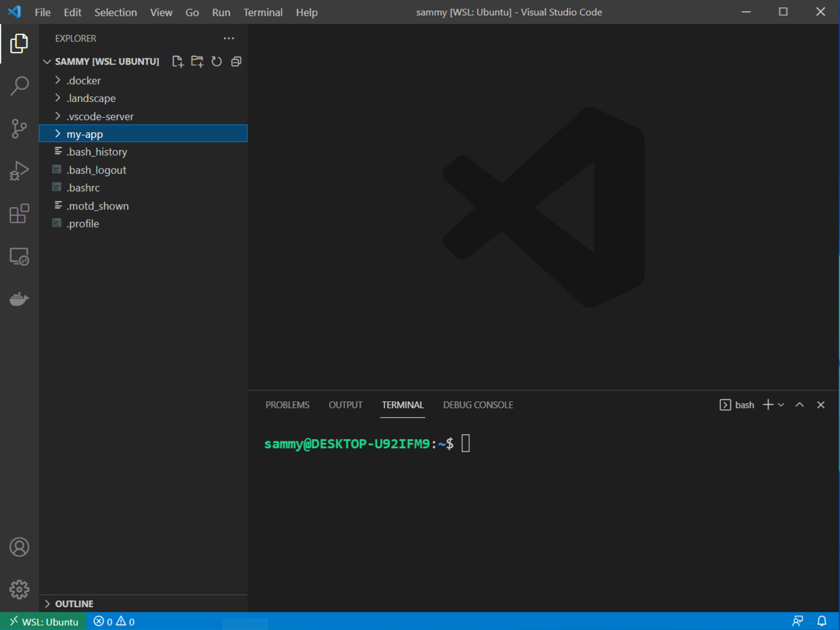Open the Edit menu
This screenshot has height=630, width=840.
click(73, 12)
